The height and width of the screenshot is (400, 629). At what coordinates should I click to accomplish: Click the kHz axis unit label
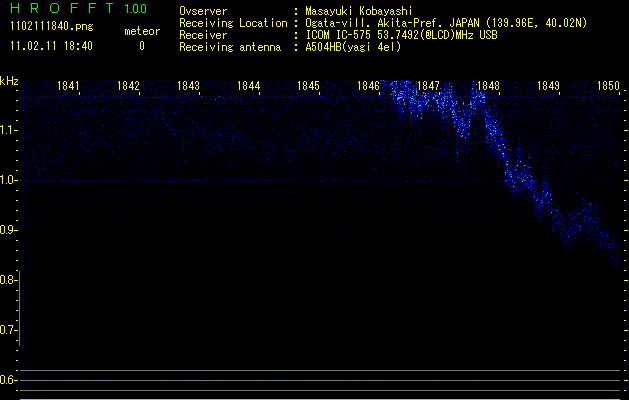pos(9,81)
